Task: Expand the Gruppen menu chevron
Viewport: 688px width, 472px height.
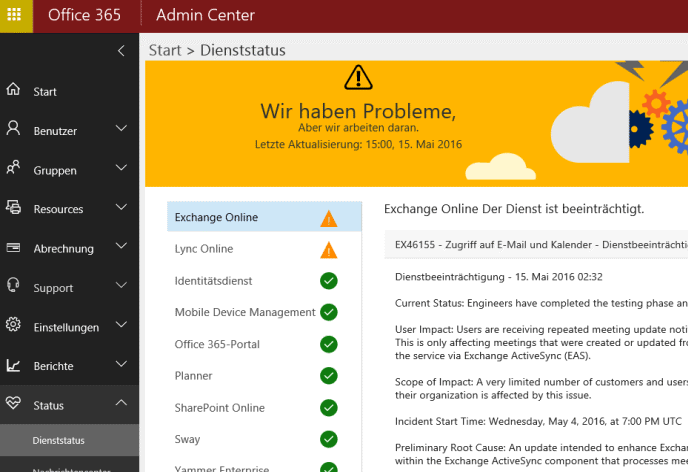Action: tap(121, 168)
